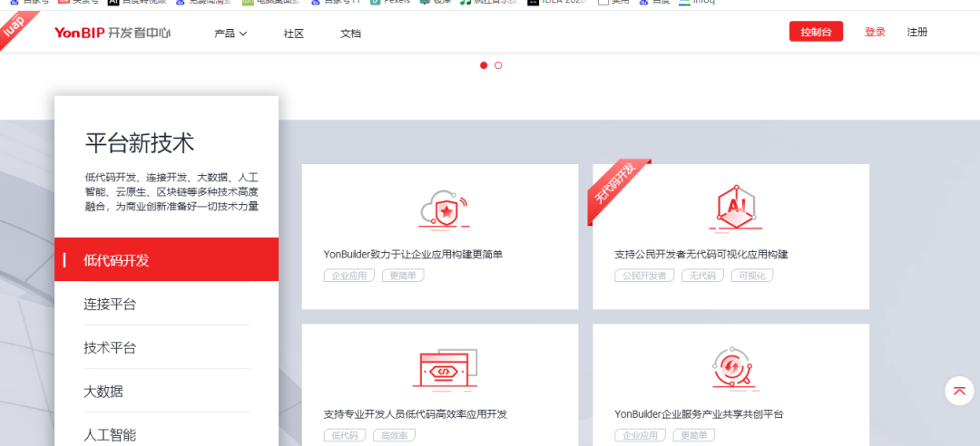Click the 登录 link
980x446 pixels.
[875, 33]
